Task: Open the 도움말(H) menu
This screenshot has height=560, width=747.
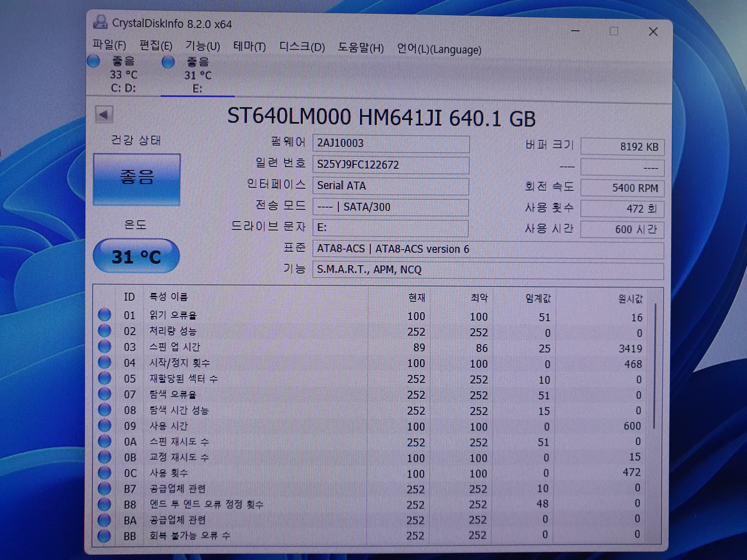Action: click(361, 48)
